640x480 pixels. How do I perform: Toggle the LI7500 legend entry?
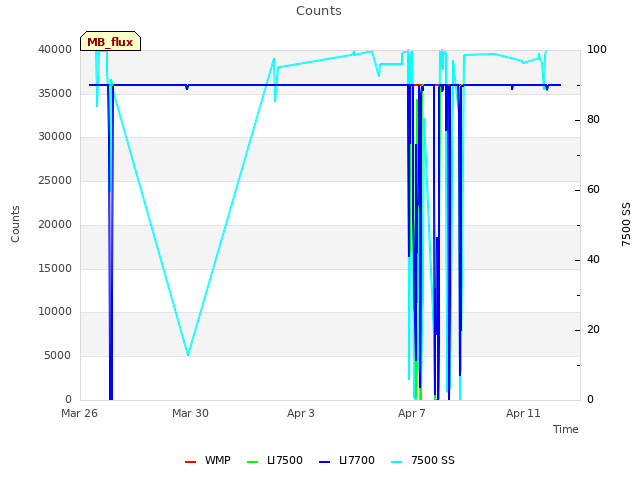tap(275, 460)
